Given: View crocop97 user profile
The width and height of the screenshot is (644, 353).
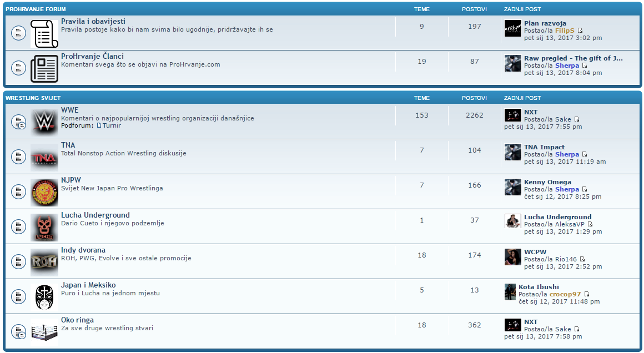Looking at the screenshot, I should pos(565,294).
